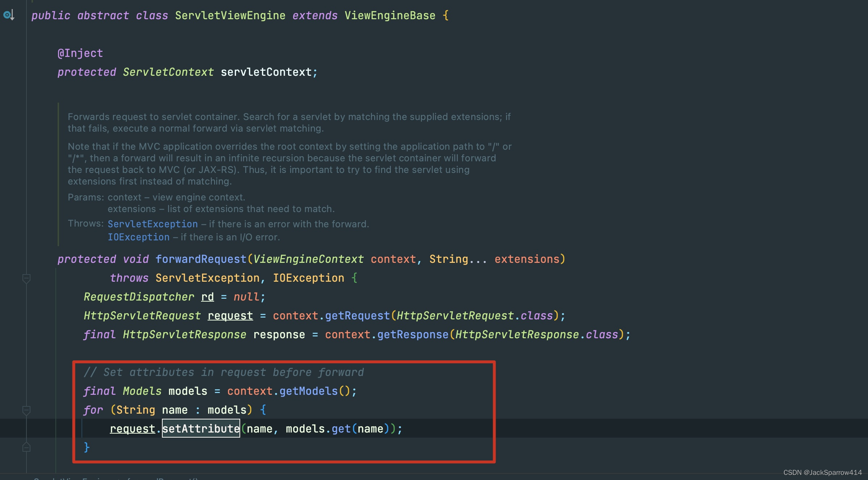Click the getRequest method call
This screenshot has width=868, height=480.
[x=357, y=316]
